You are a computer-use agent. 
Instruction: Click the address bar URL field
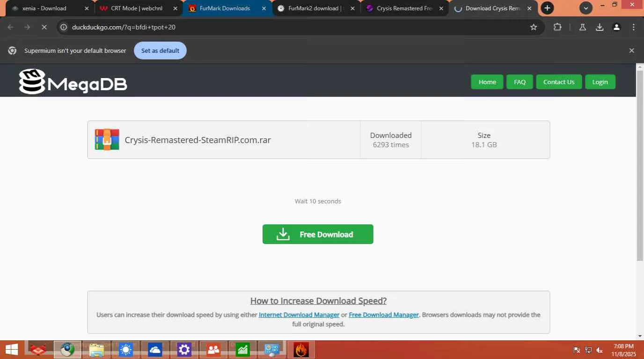[300, 27]
